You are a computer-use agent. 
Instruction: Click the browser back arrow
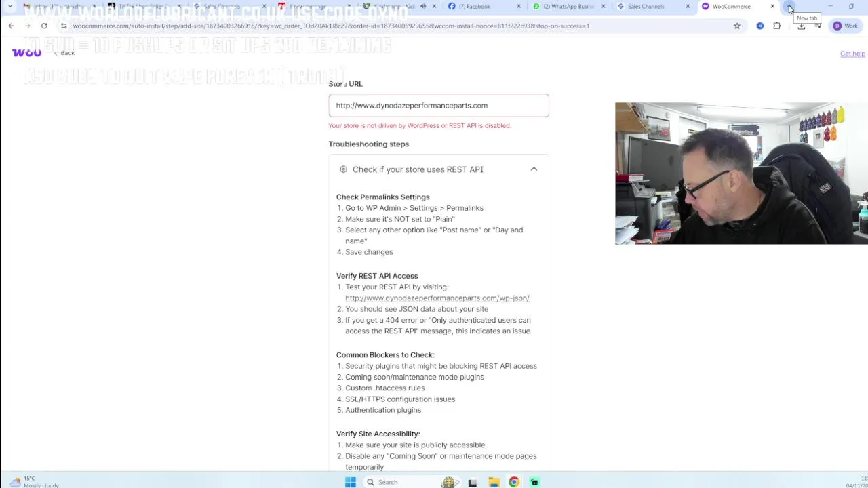click(x=11, y=26)
